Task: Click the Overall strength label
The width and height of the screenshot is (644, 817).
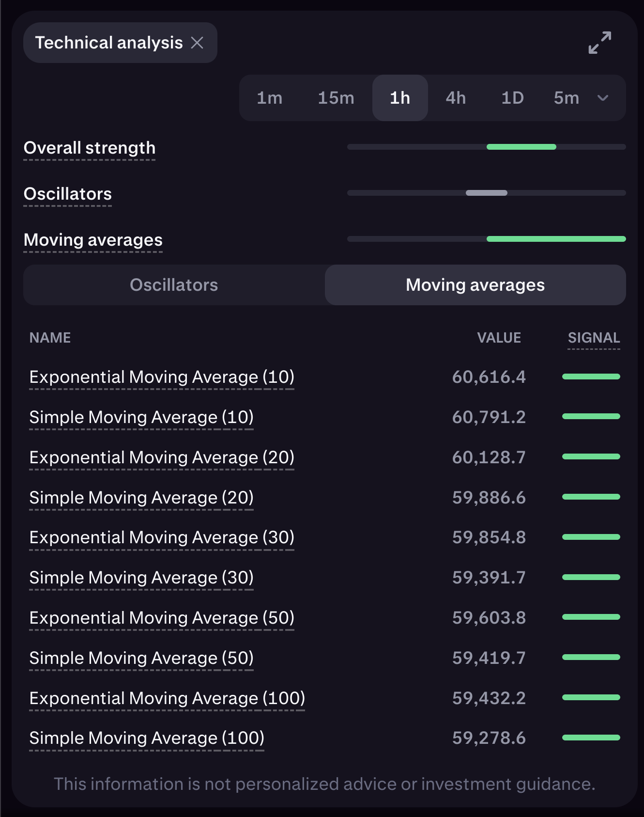Action: [90, 148]
